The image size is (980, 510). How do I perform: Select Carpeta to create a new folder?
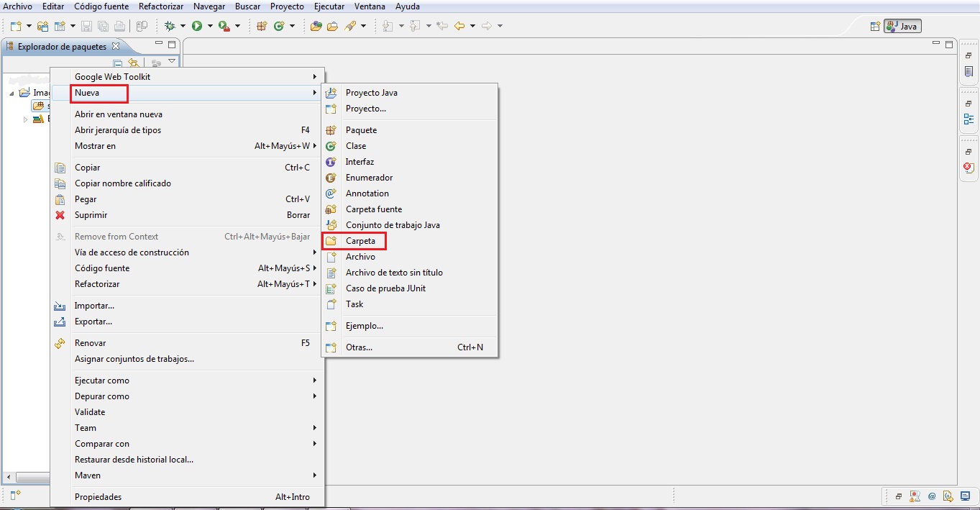(x=360, y=240)
